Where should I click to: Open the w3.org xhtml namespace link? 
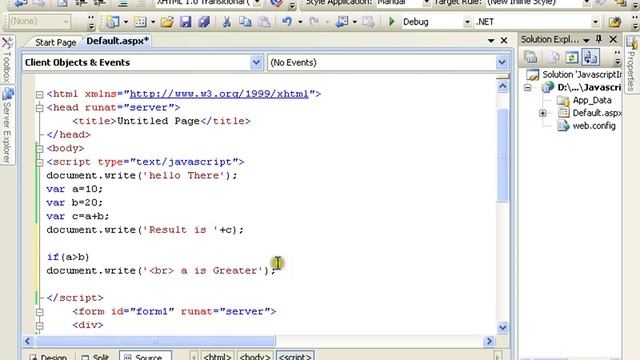219,94
